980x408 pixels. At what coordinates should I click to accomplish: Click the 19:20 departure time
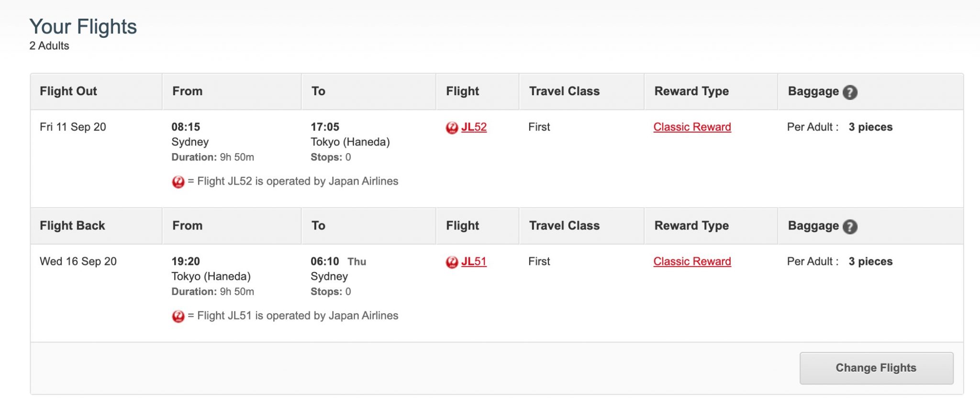[186, 261]
